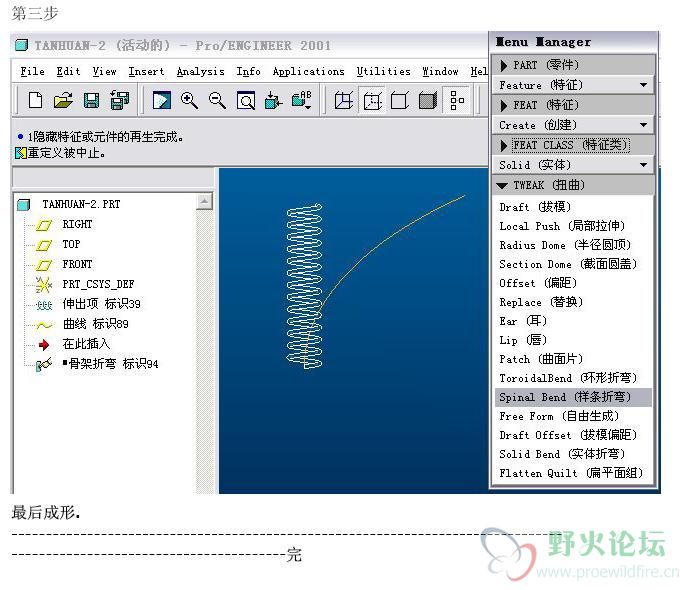The width and height of the screenshot is (689, 590).
Task: Click the Open file folder icon
Action: pos(63,101)
